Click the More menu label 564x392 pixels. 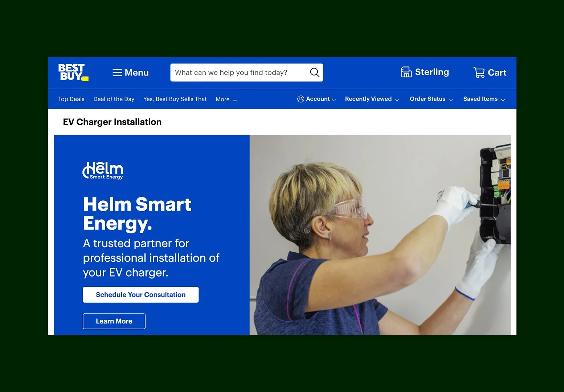222,99
